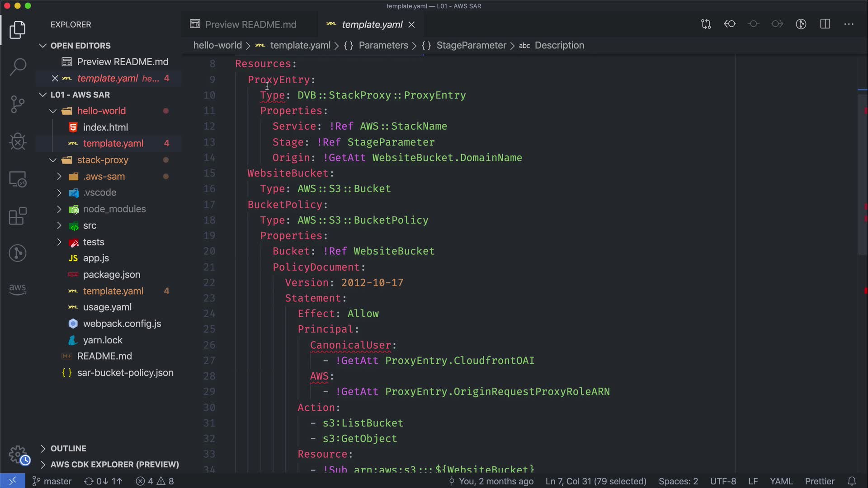Open the AWS Toolkit panel
Image resolution: width=868 pixels, height=488 pixels.
18,289
